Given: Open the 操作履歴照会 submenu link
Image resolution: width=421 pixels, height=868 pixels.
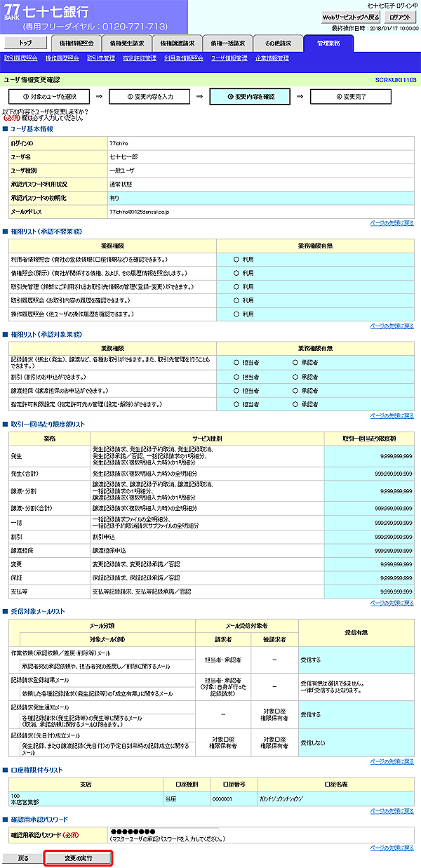Looking at the screenshot, I should 62,58.
